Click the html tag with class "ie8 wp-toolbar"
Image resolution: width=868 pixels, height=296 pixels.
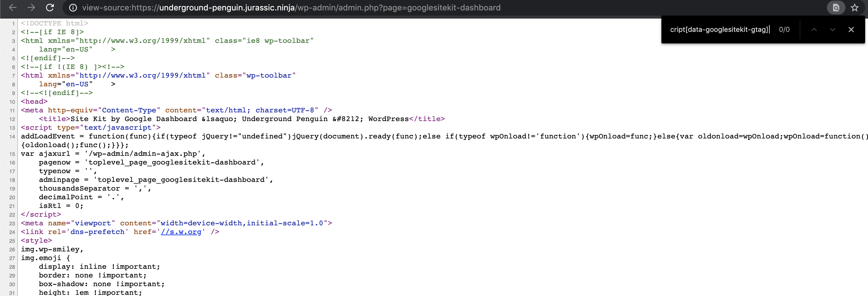pos(167,41)
